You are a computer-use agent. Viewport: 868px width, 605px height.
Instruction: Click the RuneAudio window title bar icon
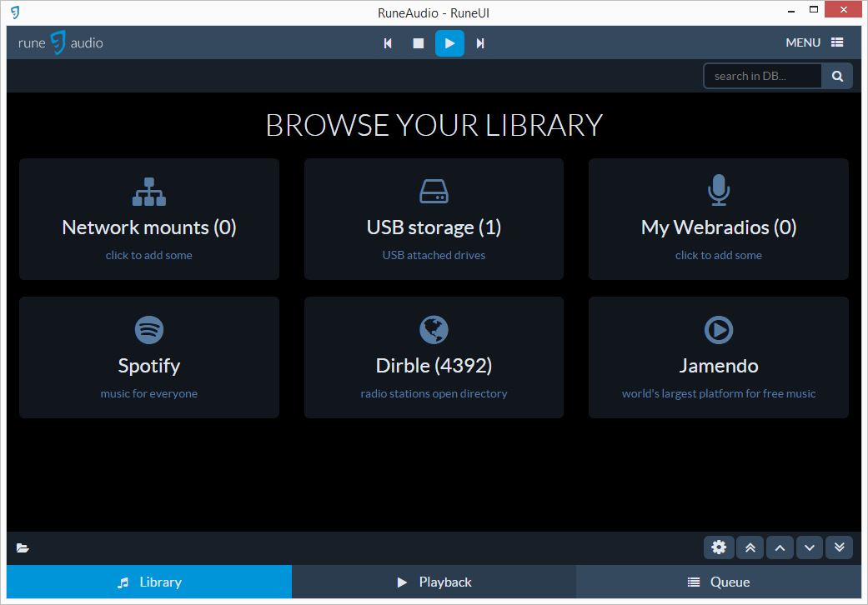(15, 12)
